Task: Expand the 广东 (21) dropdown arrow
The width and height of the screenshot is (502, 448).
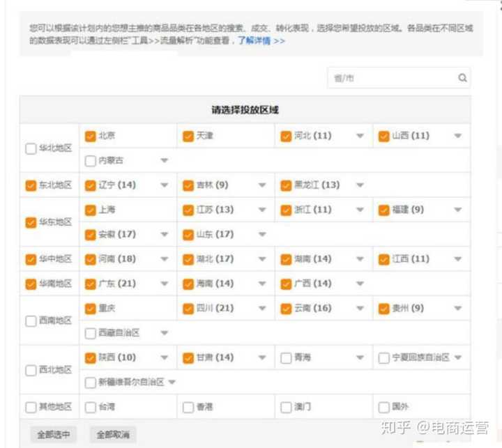Action: (165, 284)
